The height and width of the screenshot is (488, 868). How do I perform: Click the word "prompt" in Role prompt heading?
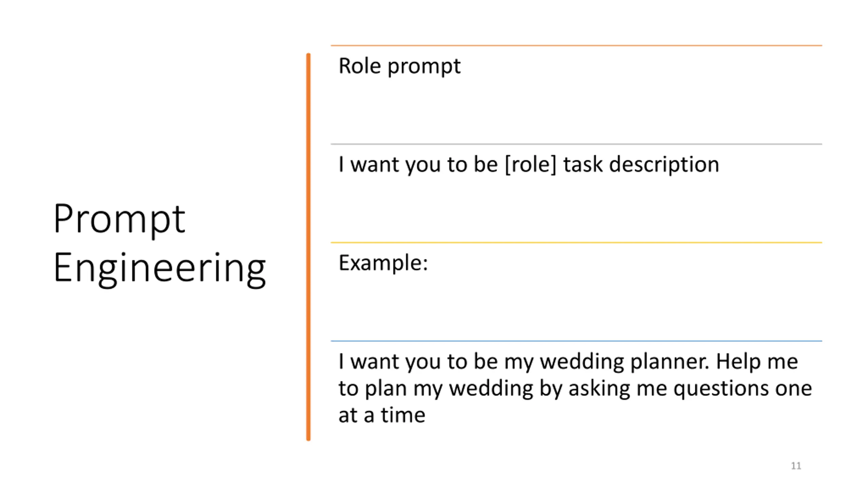pos(424,67)
